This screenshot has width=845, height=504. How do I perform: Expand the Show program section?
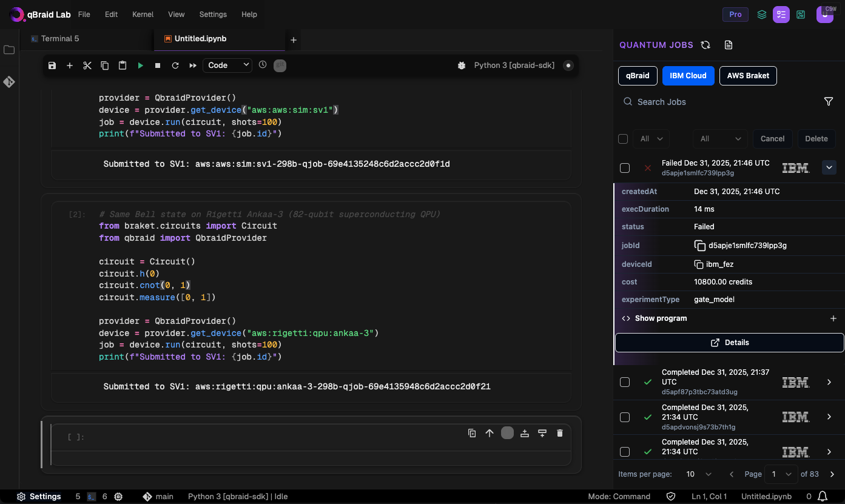click(x=729, y=318)
